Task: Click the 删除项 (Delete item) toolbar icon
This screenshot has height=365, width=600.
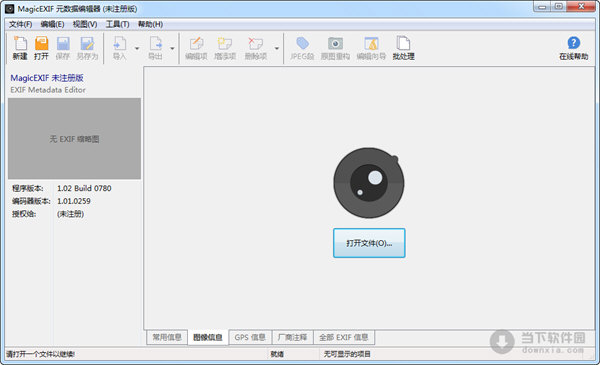Action: pyautogui.click(x=256, y=48)
